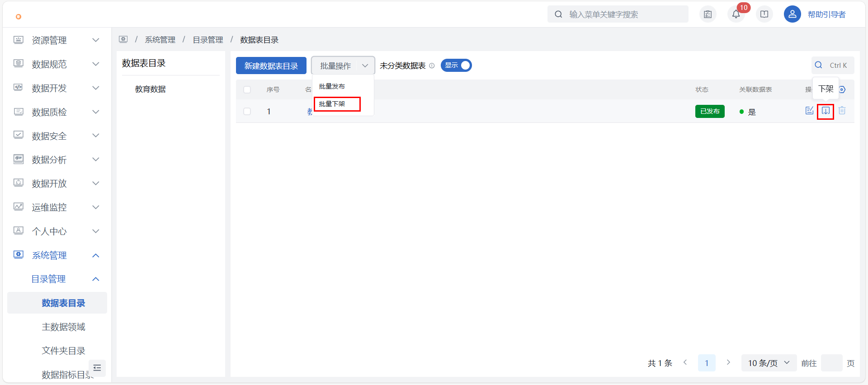The image size is (868, 385).
Task: Click the orange logo icon at top left
Action: [x=19, y=17]
